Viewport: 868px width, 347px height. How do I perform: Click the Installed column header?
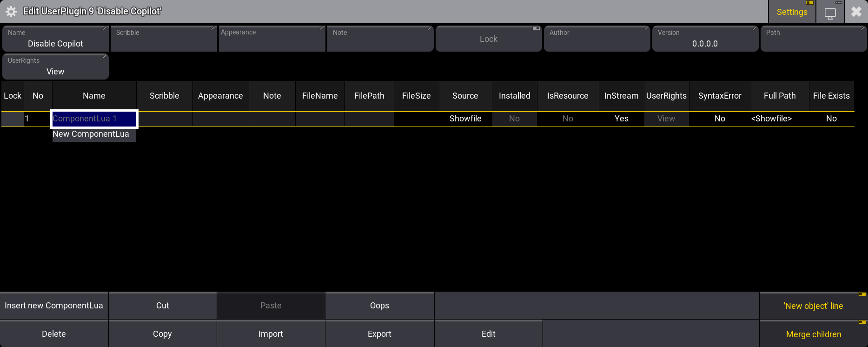[514, 96]
